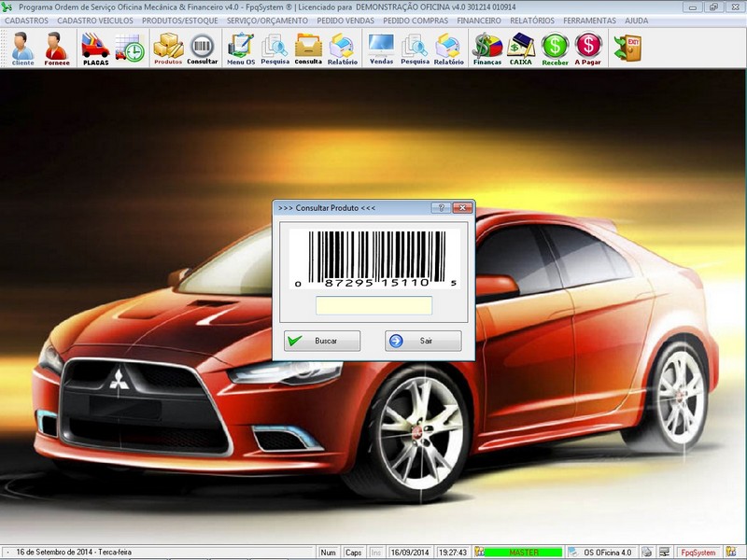
Task: Click the Sair button
Action: point(423,341)
